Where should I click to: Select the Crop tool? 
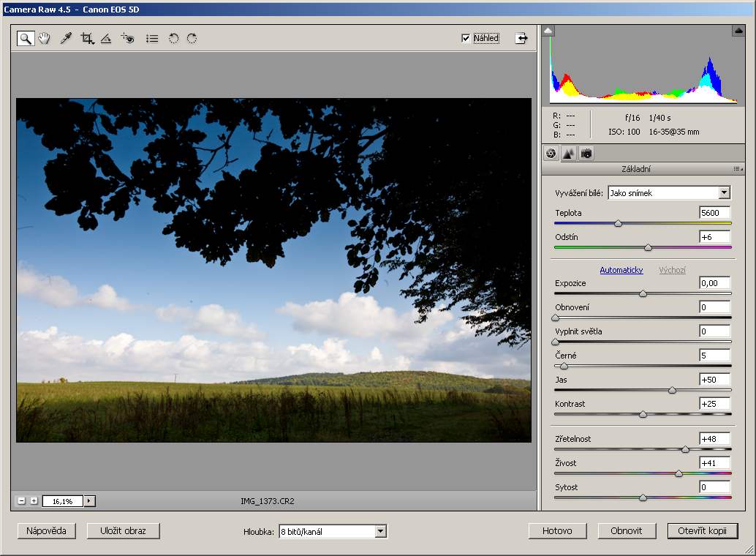pos(87,39)
